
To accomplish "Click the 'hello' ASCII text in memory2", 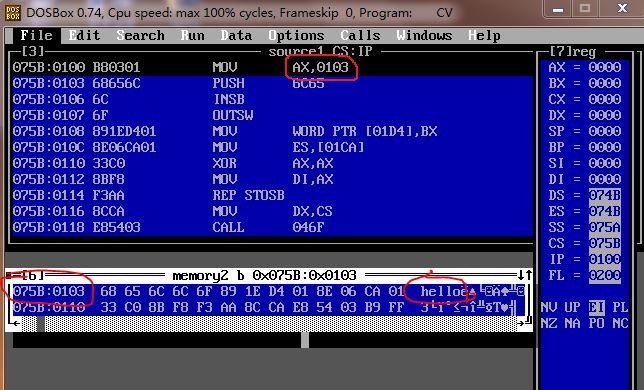I will click(440, 291).
